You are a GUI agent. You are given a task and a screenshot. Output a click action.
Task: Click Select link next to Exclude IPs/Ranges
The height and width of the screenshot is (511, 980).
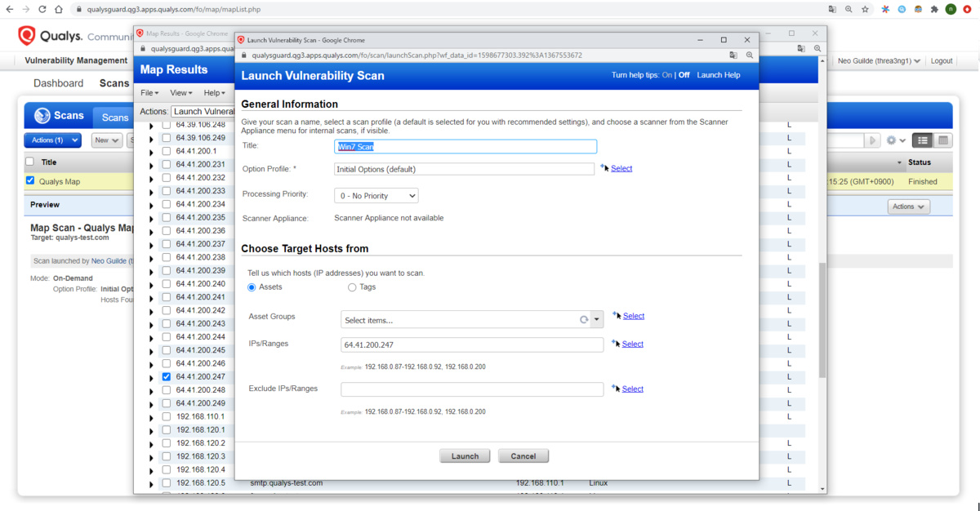[633, 389]
